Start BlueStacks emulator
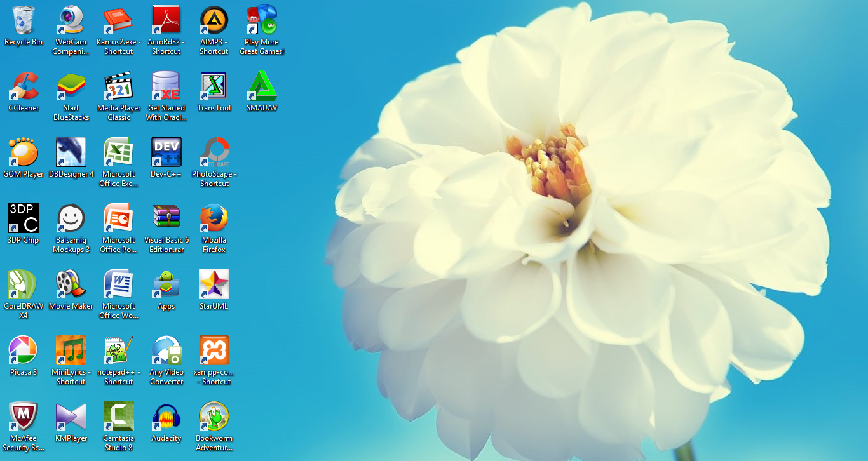Image resolution: width=868 pixels, height=461 pixels. (71, 86)
